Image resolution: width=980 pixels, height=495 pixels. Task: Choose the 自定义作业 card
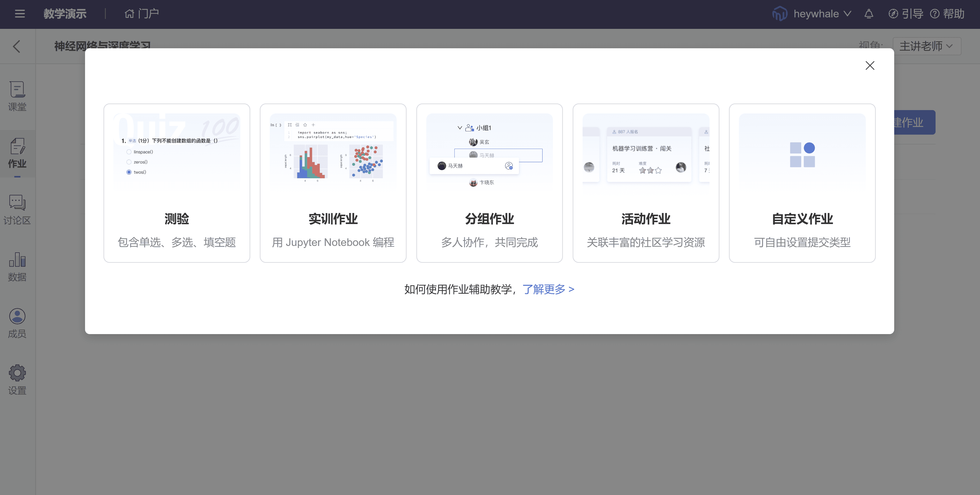tap(802, 183)
